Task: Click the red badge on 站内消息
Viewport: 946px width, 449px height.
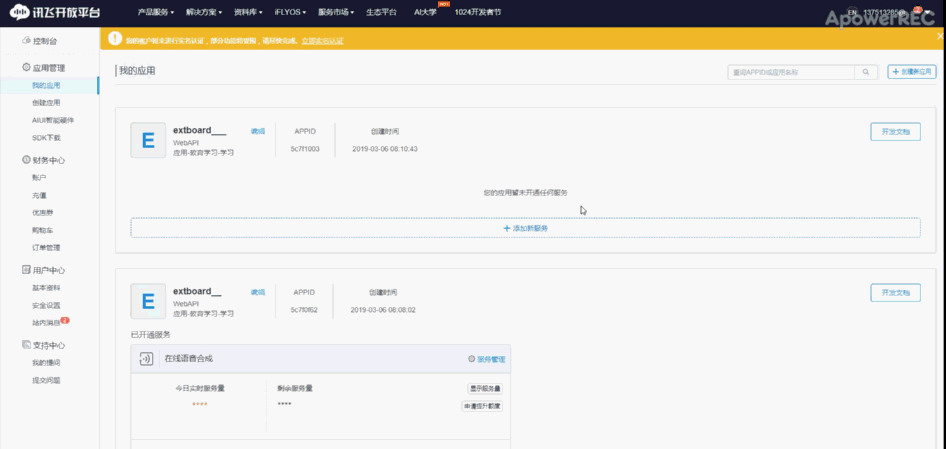Action: pos(65,320)
